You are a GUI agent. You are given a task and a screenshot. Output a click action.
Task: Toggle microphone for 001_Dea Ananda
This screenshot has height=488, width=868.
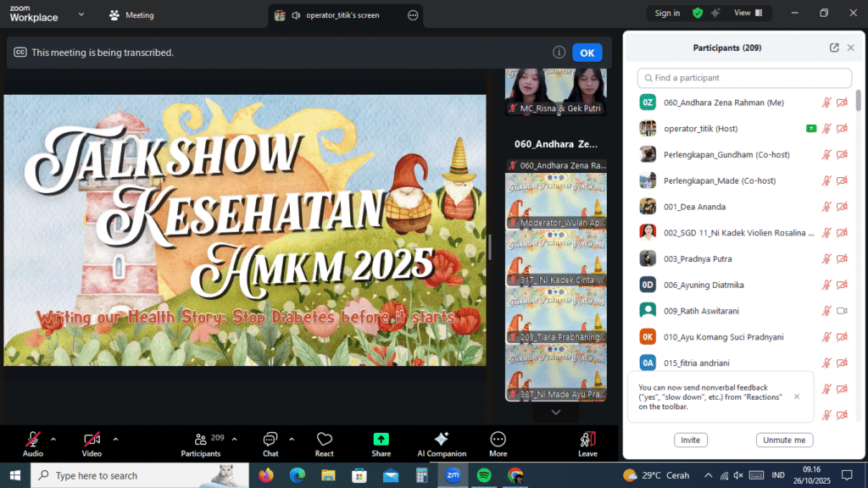(x=826, y=206)
